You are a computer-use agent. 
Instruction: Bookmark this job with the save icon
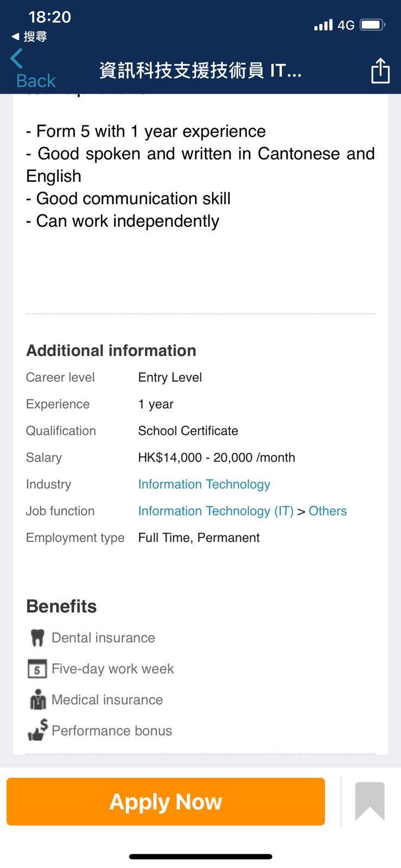pos(370,801)
